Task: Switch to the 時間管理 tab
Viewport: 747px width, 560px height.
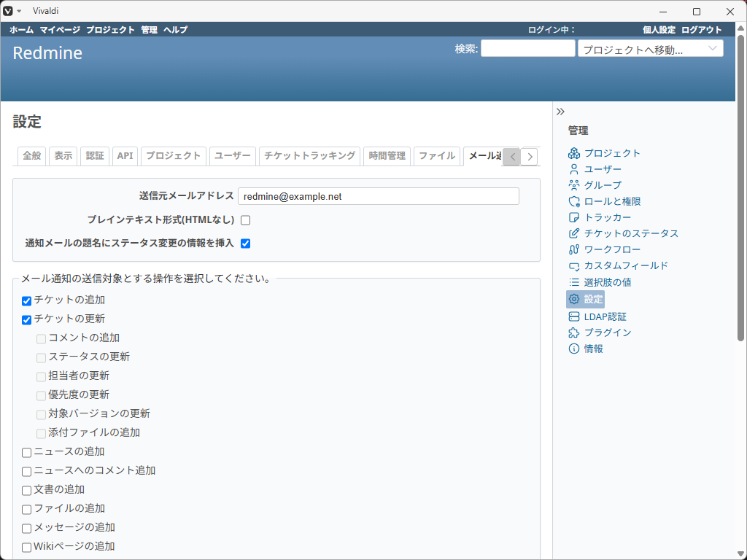Action: [387, 156]
